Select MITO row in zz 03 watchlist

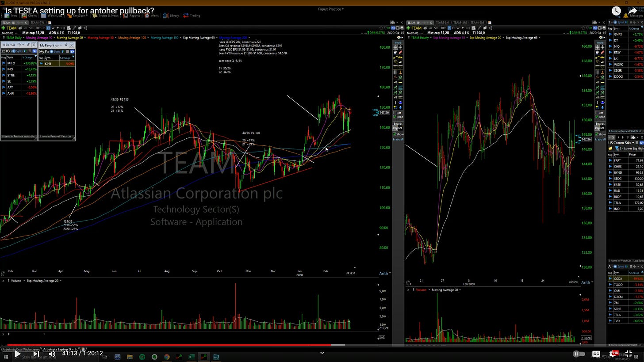[x=19, y=63]
